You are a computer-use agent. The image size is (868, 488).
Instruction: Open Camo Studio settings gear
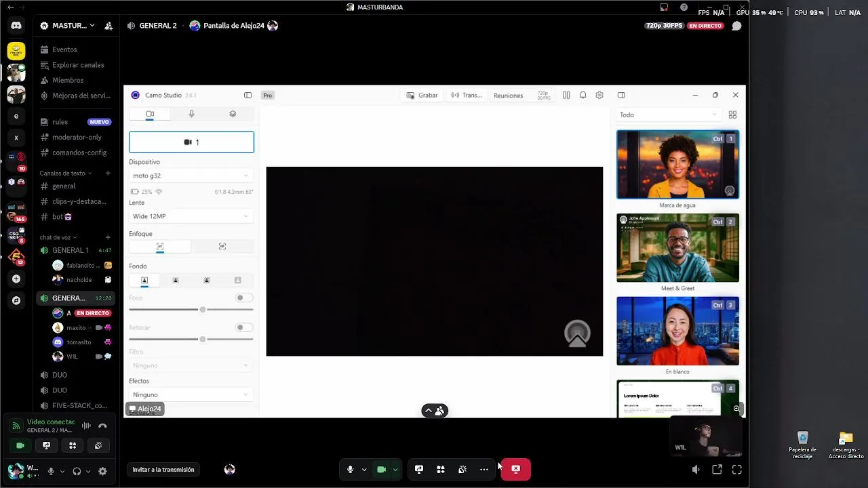[599, 95]
